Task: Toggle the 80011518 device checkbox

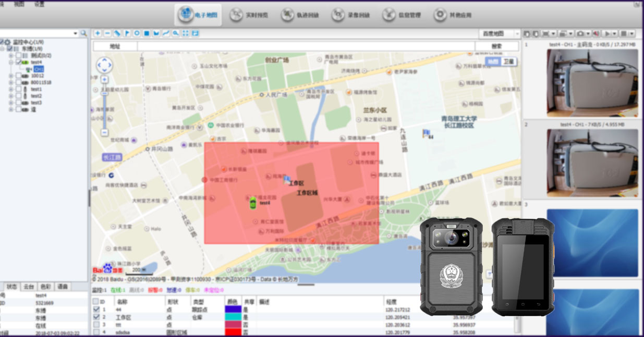Action: point(19,82)
